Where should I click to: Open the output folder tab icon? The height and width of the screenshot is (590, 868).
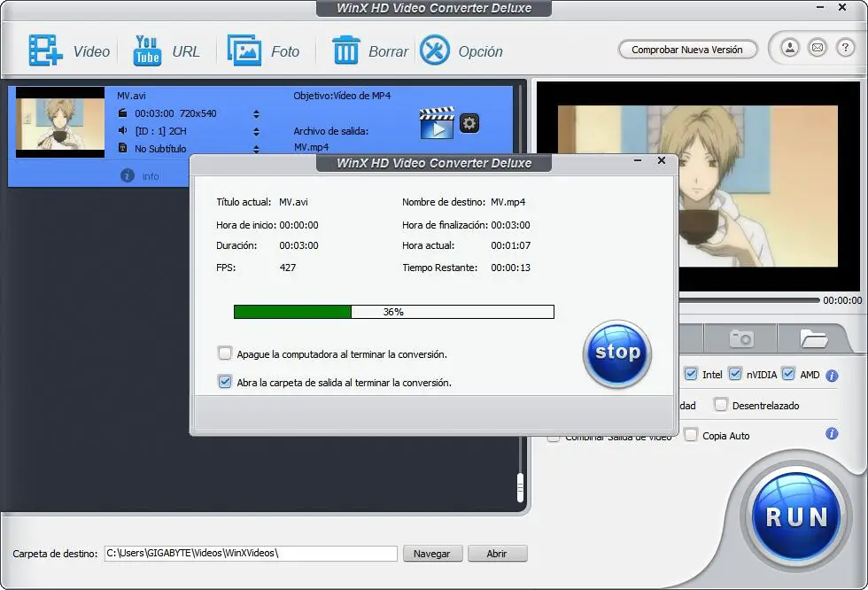(x=813, y=338)
